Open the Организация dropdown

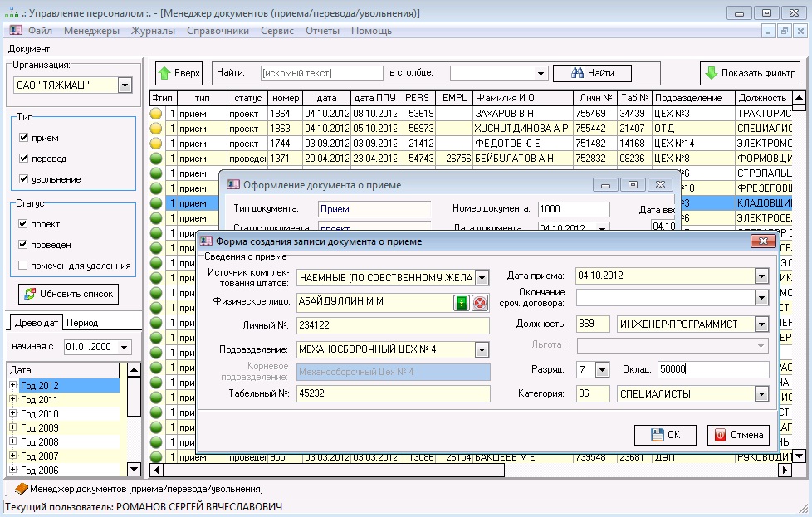[125, 85]
